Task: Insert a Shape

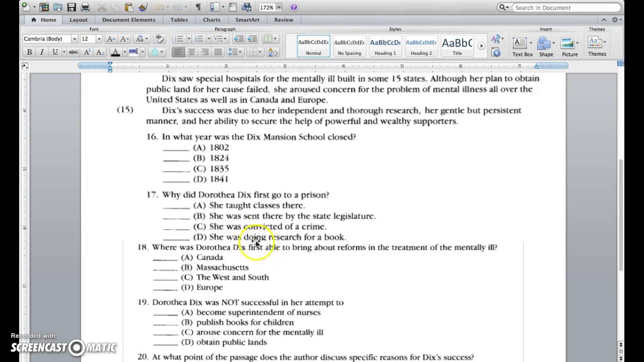Action: click(546, 47)
